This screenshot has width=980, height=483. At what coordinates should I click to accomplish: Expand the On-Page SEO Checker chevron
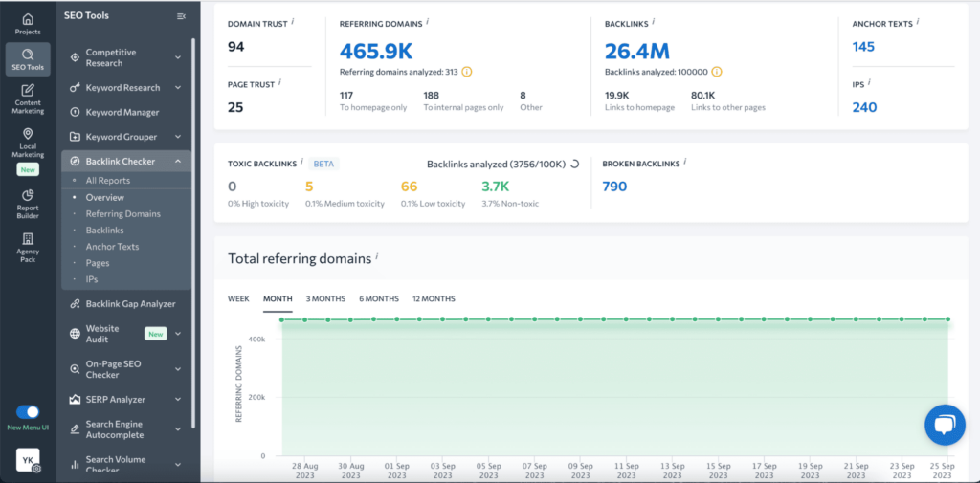click(177, 369)
